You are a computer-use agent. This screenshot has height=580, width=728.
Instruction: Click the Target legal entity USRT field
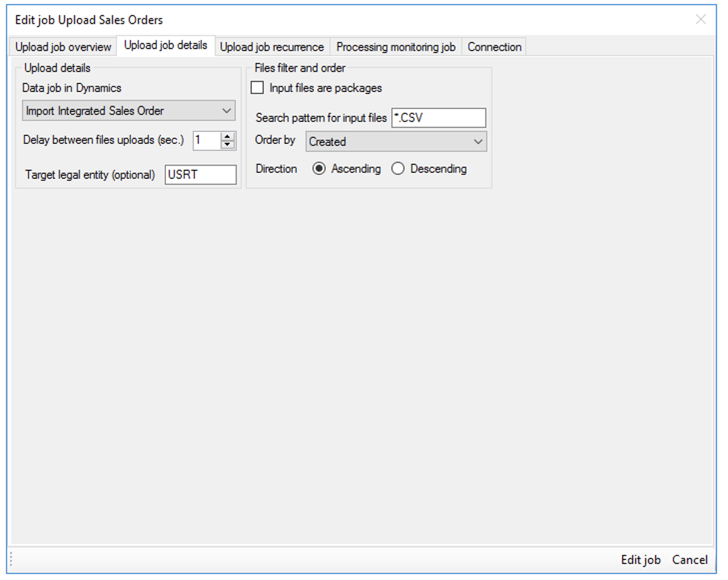tap(200, 175)
